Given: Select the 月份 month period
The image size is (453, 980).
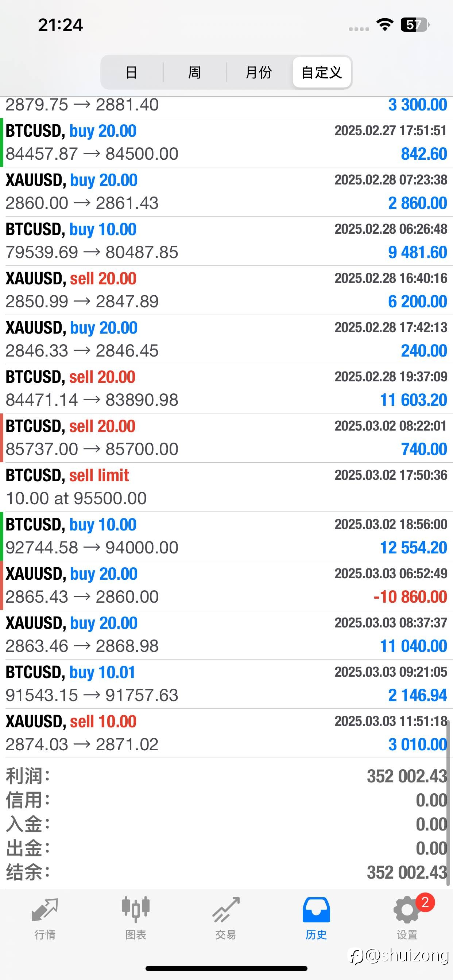Looking at the screenshot, I should coord(259,72).
